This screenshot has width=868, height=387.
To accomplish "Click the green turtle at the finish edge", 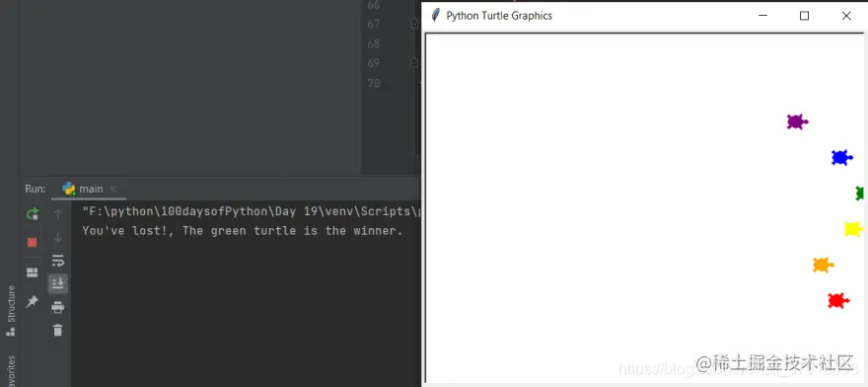I will (x=860, y=193).
